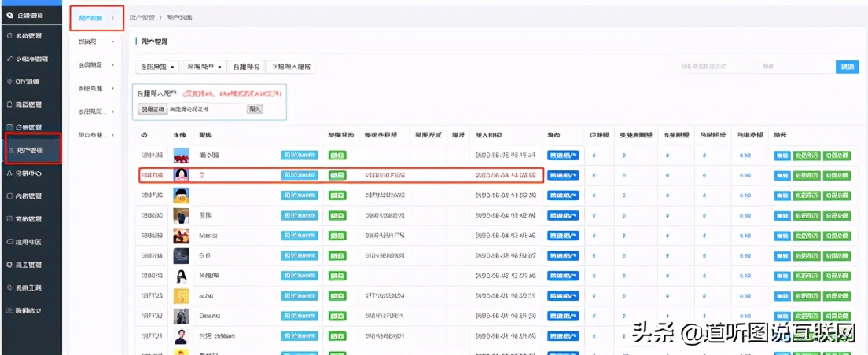The width and height of the screenshot is (868, 355).
Task: Click the dark-blue user button in the first row
Action: [x=563, y=156]
